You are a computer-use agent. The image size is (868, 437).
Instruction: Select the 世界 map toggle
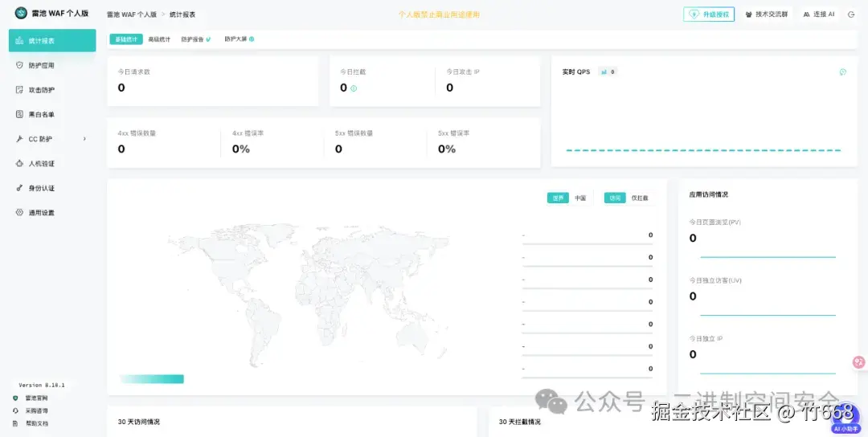558,198
